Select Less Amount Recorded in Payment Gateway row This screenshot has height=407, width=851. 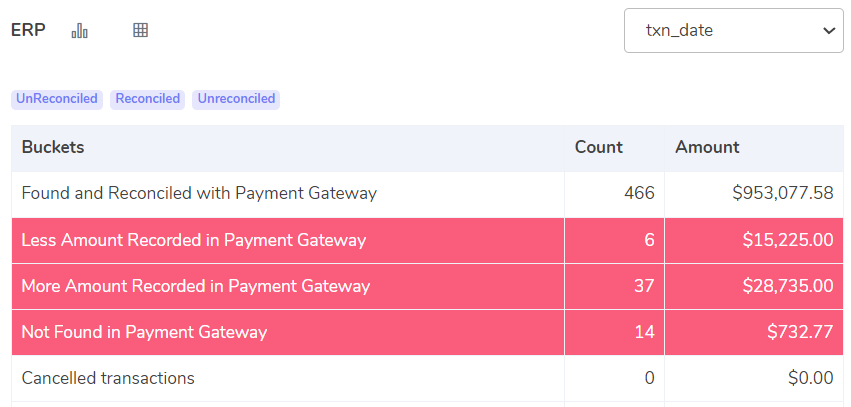[x=194, y=240]
